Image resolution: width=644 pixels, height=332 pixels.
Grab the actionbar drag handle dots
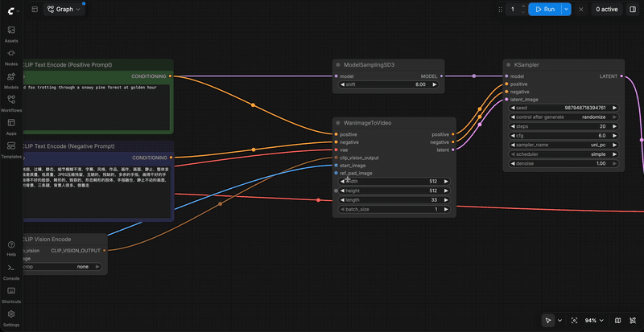[500, 10]
